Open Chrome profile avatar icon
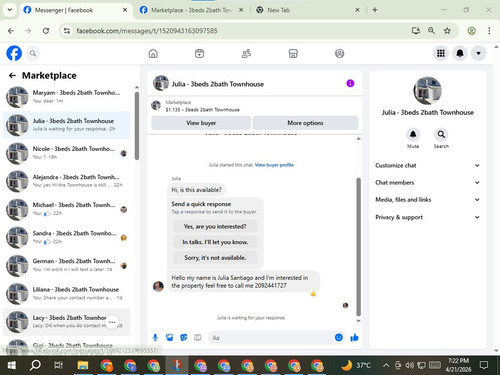This screenshot has width=500, height=375. [x=471, y=31]
